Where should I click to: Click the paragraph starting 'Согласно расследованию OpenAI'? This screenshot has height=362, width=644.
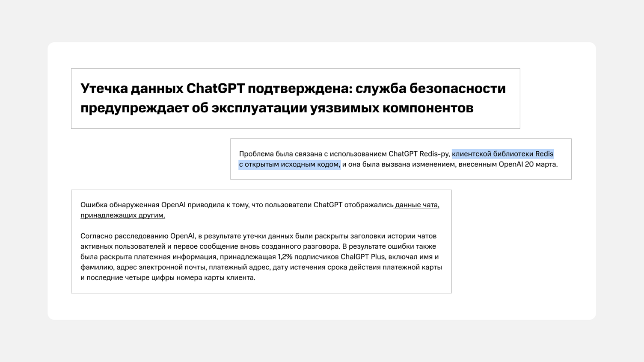pyautogui.click(x=261, y=256)
